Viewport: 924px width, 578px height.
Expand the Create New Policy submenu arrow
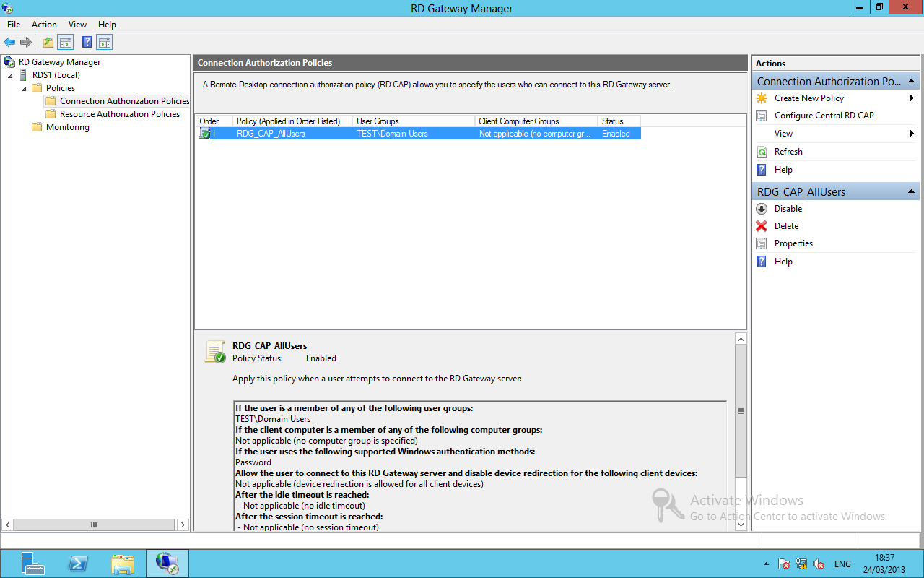click(912, 98)
